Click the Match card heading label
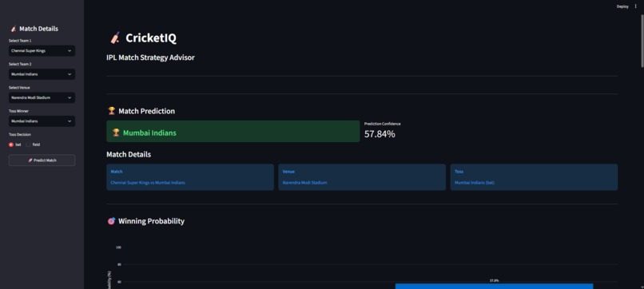The width and height of the screenshot is (644, 289). point(117,172)
